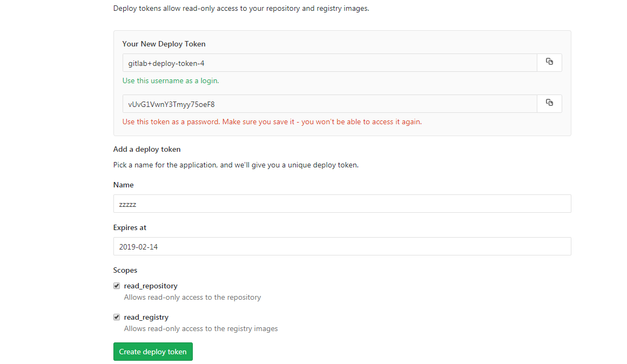Click the Name field label

tap(123, 185)
